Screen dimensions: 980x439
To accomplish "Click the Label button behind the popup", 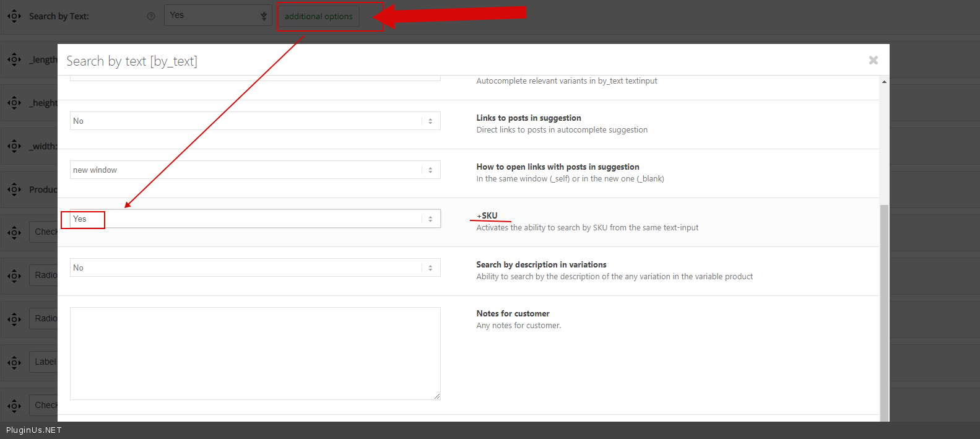I will click(45, 362).
